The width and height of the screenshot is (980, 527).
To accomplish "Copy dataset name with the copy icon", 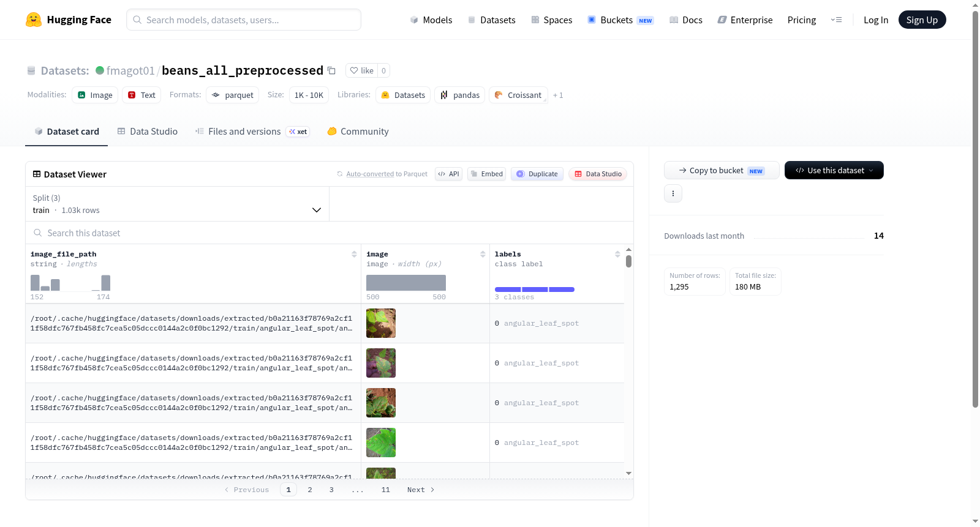I will coord(331,70).
